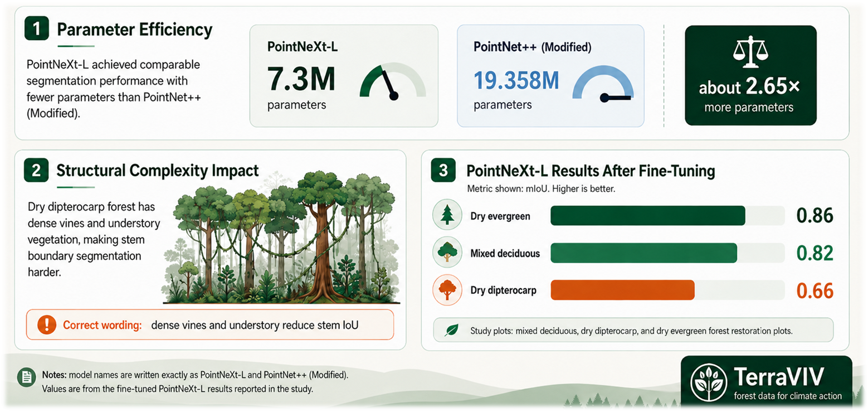Click 'forest data for climate action' tagline
The image size is (868, 412).
pos(788,396)
